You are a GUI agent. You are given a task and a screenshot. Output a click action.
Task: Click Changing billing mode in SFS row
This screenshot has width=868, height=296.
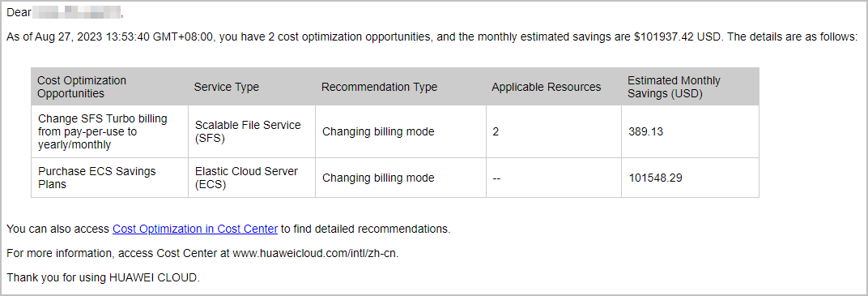[378, 132]
